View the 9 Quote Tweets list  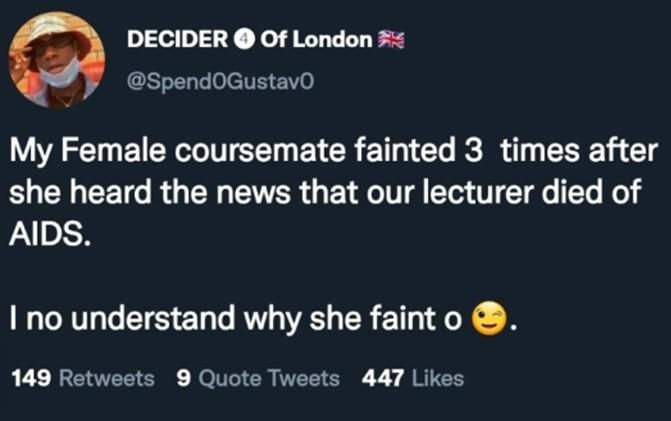click(x=257, y=378)
